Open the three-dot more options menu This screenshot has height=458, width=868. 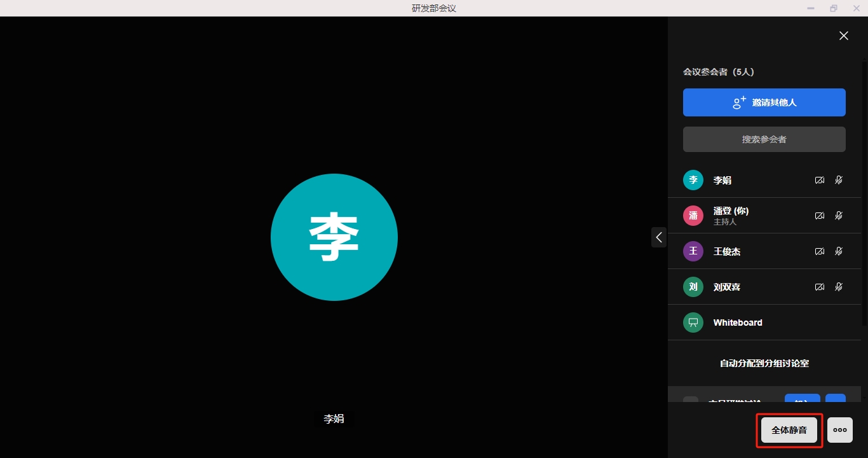(x=840, y=430)
